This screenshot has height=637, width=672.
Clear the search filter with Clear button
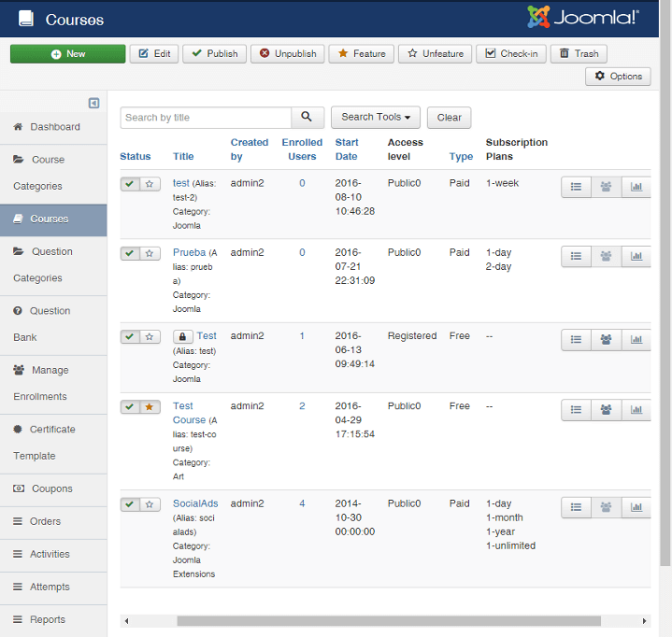click(450, 118)
